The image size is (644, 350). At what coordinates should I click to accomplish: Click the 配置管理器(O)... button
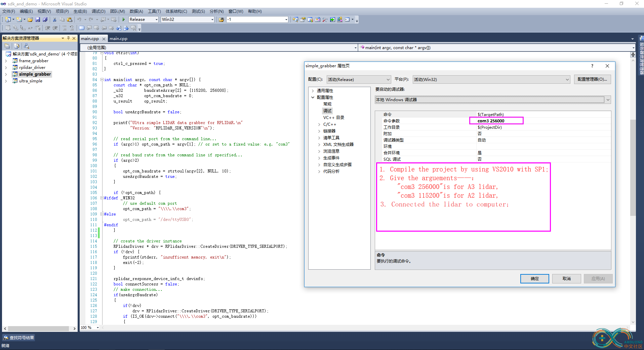tap(592, 79)
